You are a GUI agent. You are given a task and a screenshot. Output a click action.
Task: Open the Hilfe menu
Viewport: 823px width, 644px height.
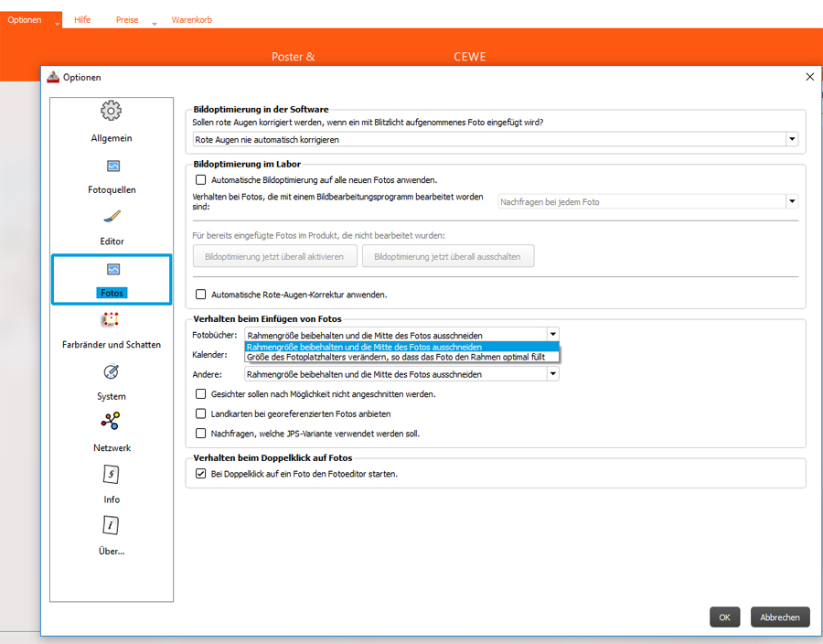(82, 19)
